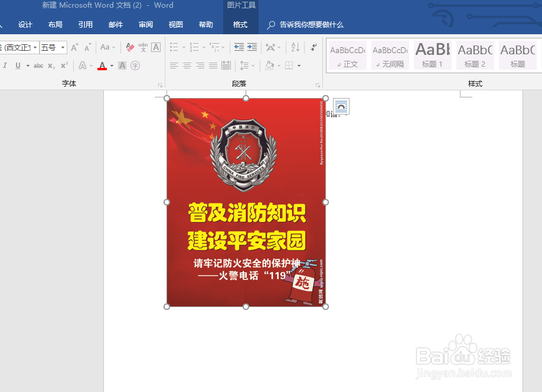Insert enclosed character icon

[135, 66]
